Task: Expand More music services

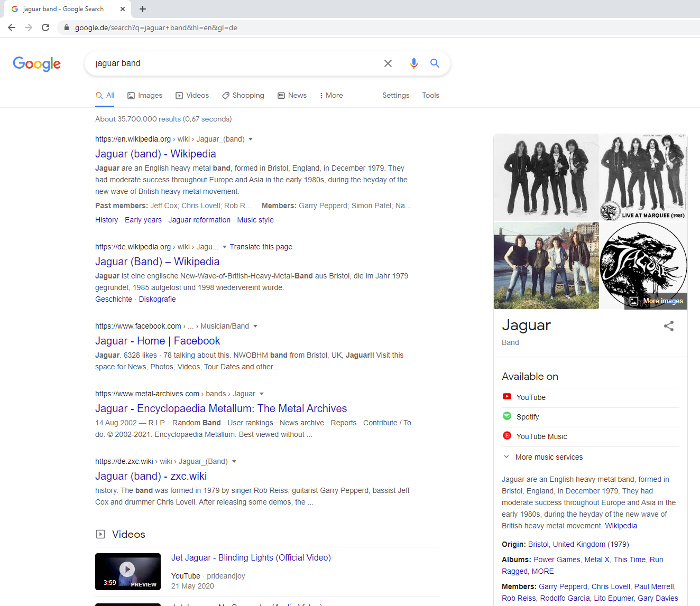Action: [x=543, y=457]
